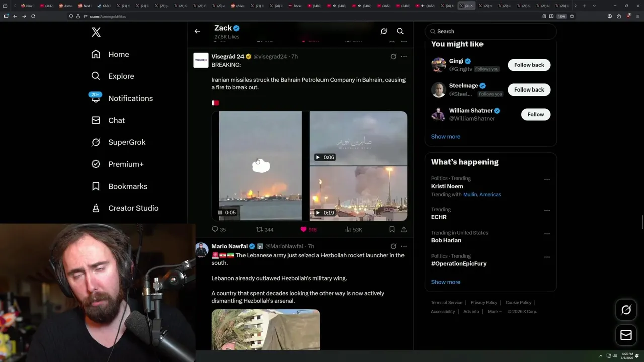Open the #OperationEpicFury trend

tap(459, 264)
